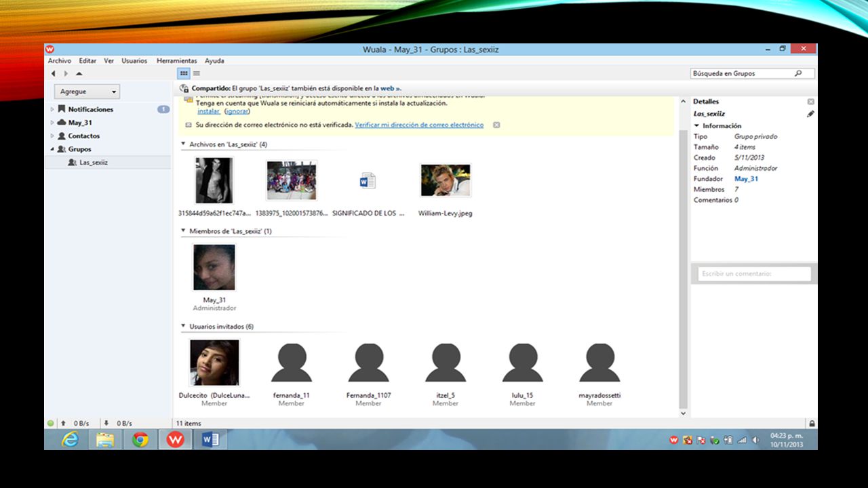The height and width of the screenshot is (488, 868).
Task: Go up one level arrow
Action: tap(79, 73)
